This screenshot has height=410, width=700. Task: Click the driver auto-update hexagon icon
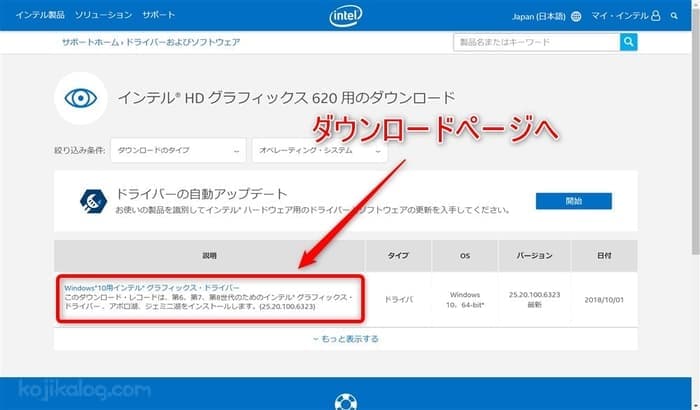(93, 201)
